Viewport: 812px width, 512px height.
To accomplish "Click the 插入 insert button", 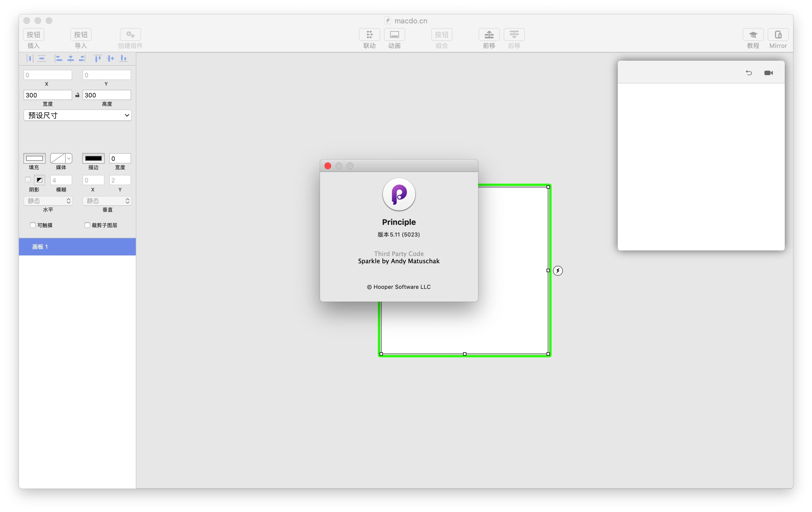I will click(x=33, y=35).
